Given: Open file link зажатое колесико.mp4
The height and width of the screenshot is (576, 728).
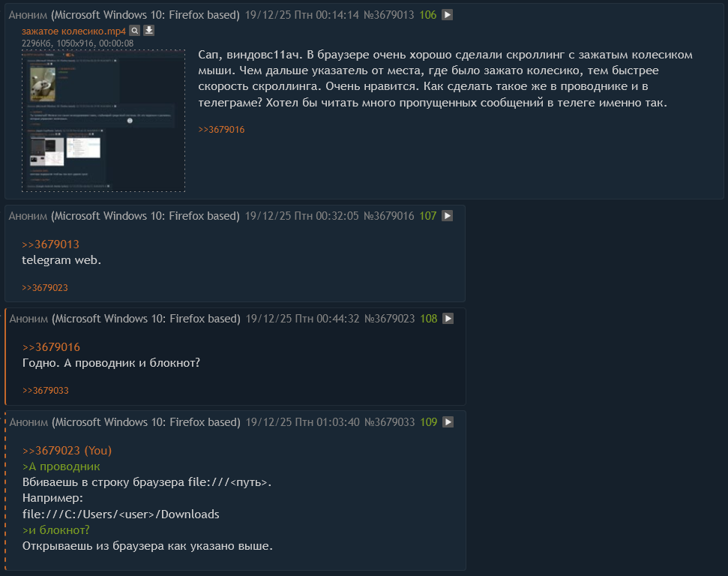Looking at the screenshot, I should click(73, 31).
